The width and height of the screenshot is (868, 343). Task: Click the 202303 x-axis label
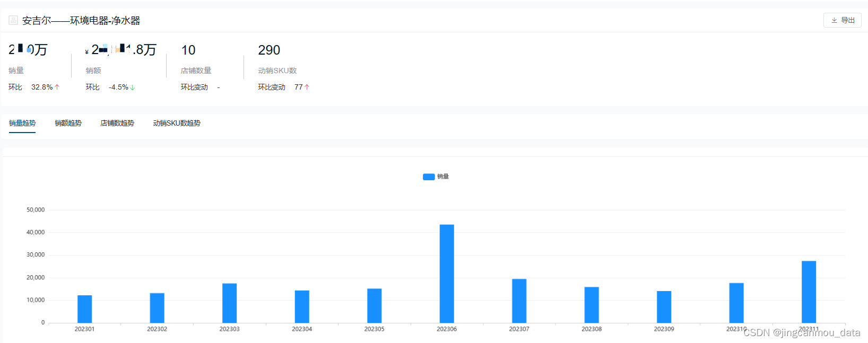coord(229,329)
